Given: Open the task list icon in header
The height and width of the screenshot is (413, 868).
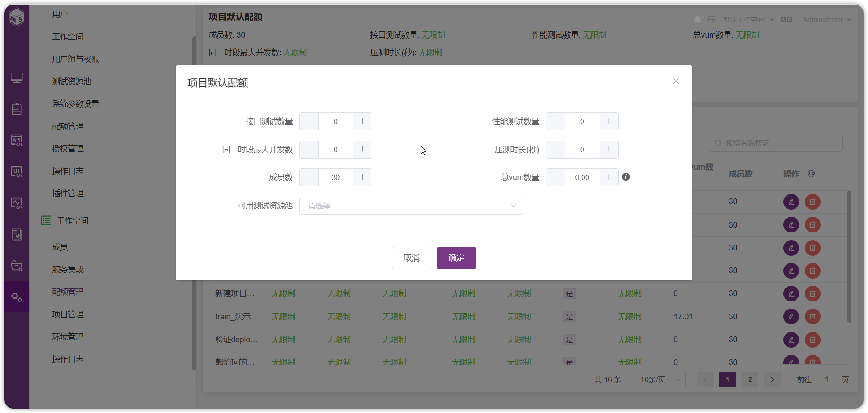Looking at the screenshot, I should tap(711, 19).
